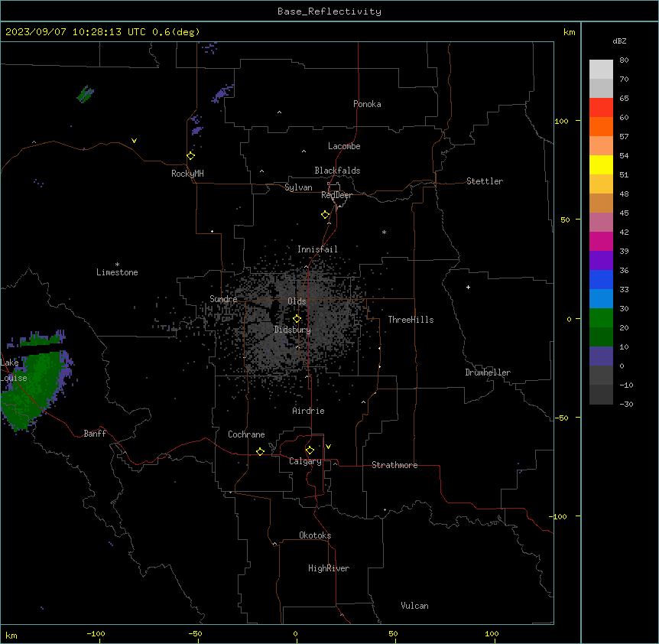Image resolution: width=659 pixels, height=644 pixels.
Task: Click the Ponoka city label
Action: tap(367, 104)
